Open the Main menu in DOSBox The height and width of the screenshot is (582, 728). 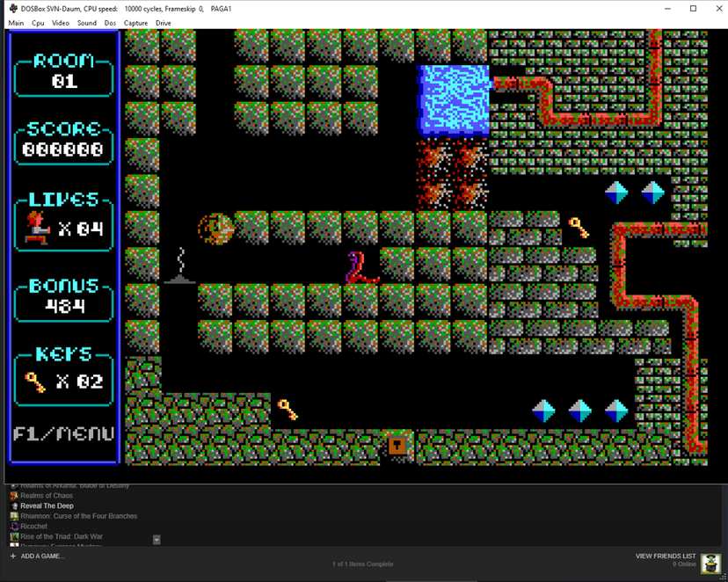16,23
